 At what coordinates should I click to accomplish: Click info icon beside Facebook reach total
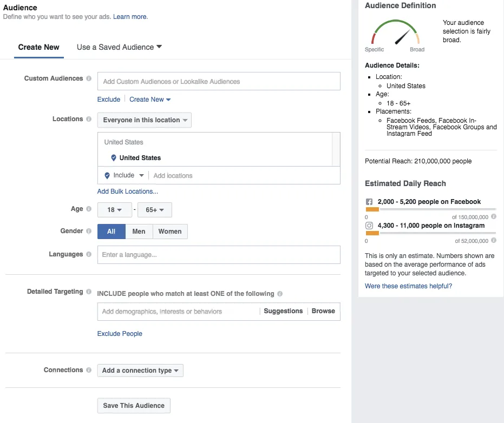point(494,216)
